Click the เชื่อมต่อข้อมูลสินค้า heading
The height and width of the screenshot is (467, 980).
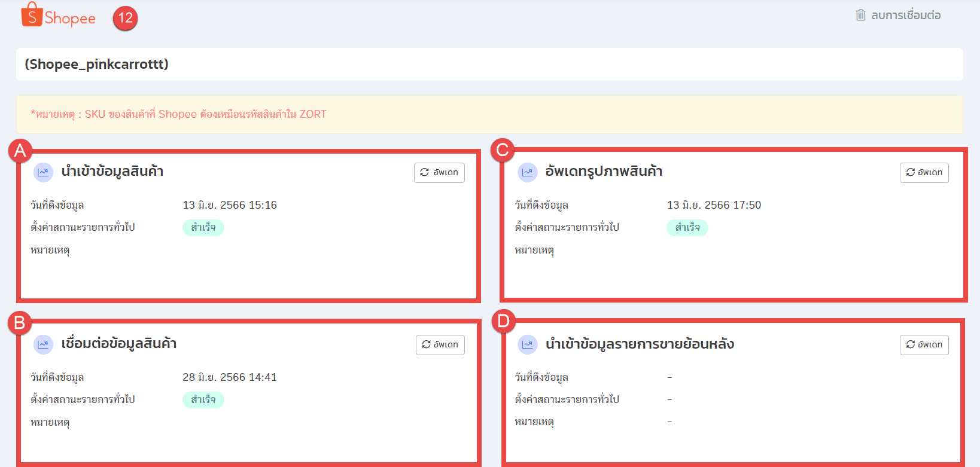point(118,344)
